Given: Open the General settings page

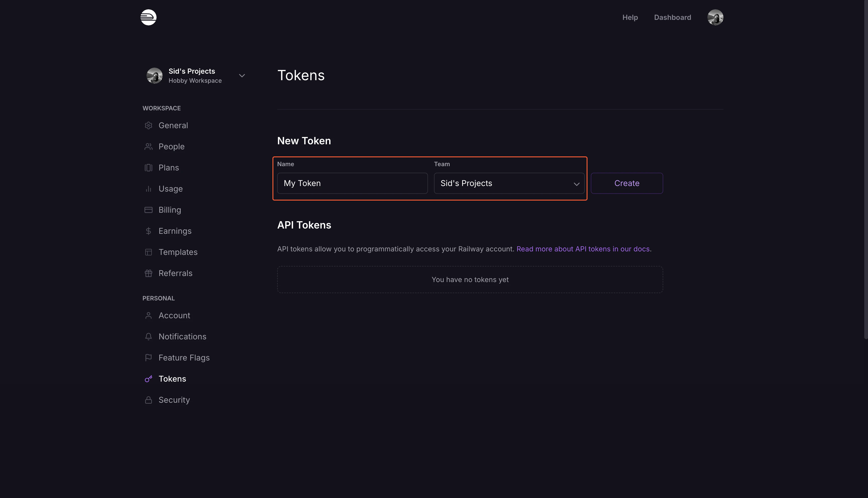Looking at the screenshot, I should (x=173, y=125).
